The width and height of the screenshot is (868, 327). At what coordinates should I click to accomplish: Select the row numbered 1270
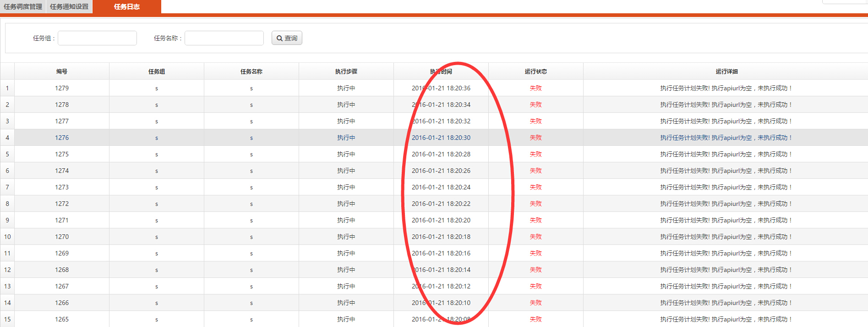coord(434,237)
